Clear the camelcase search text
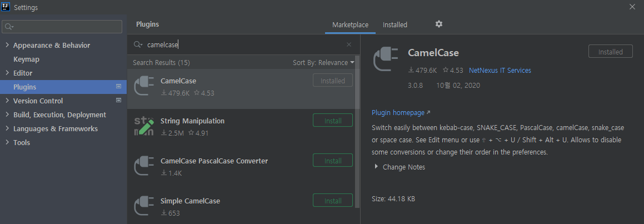 click(349, 44)
